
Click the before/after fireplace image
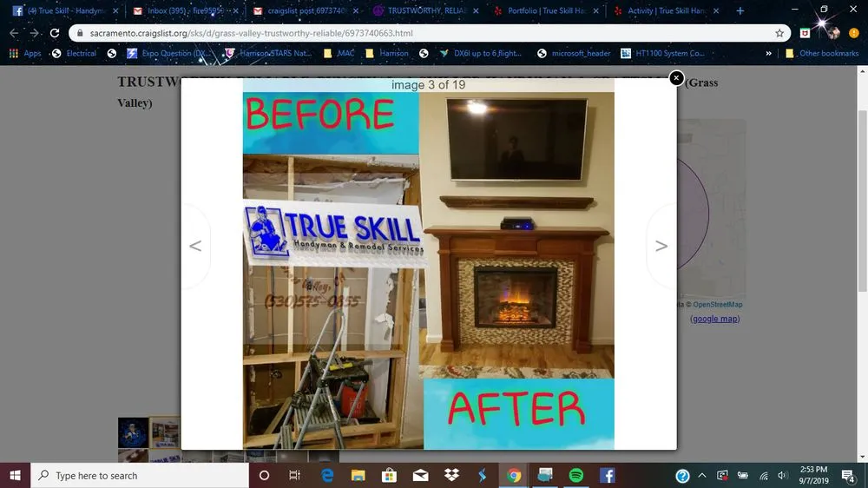429,264
